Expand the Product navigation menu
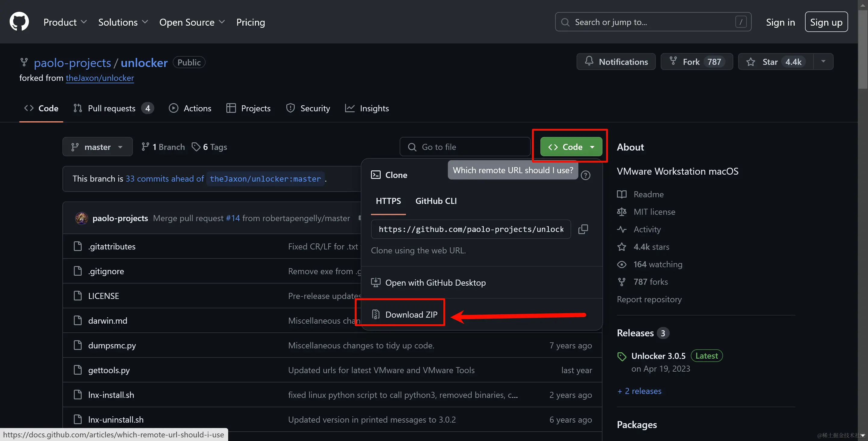The width and height of the screenshot is (868, 441). tap(65, 22)
